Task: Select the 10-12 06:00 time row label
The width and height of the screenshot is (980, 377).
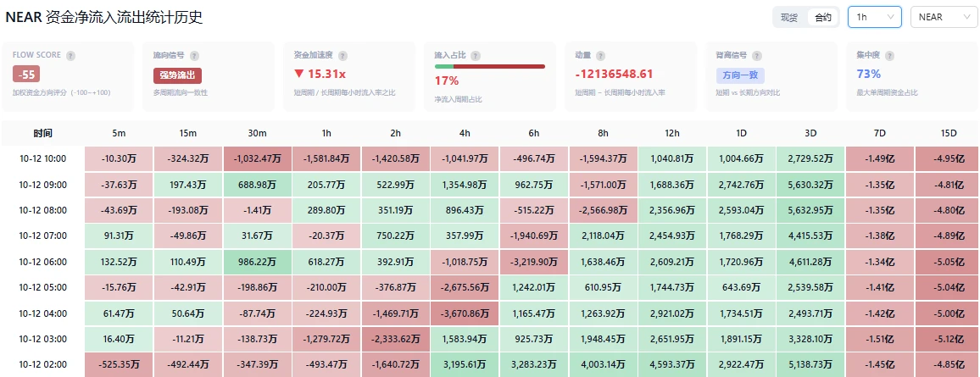Action: click(x=42, y=262)
